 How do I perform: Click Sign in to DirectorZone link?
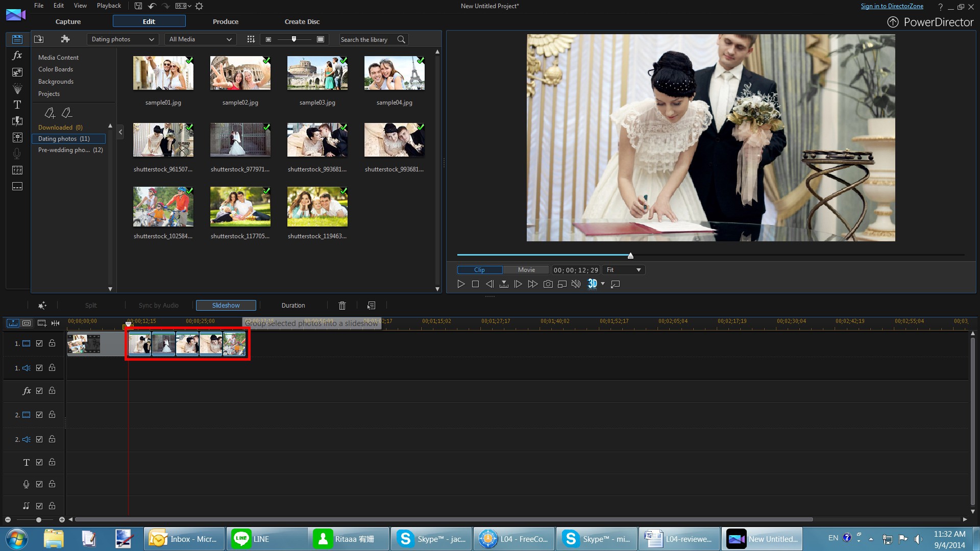pos(892,6)
